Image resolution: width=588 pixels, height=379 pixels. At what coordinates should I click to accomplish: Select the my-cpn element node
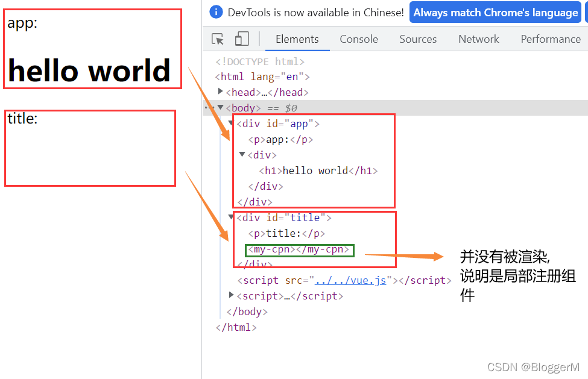click(x=299, y=249)
